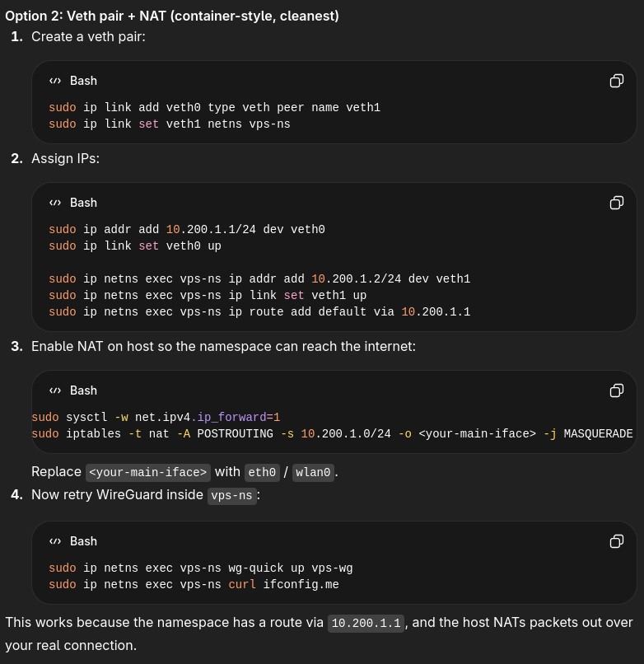Click 'Now retry WireGuard inside' step text
Image resolution: width=644 pixels, height=664 pixels.
point(117,494)
